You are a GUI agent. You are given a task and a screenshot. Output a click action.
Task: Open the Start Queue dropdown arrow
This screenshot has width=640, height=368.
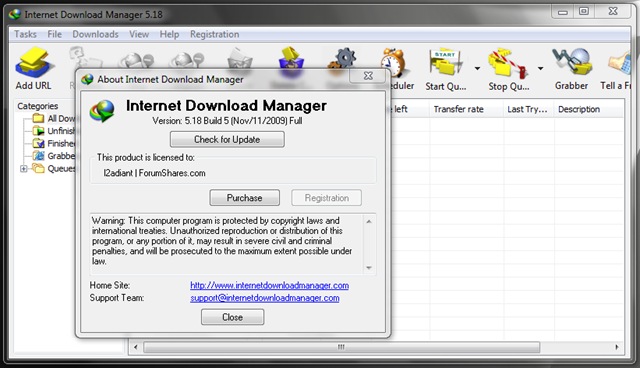tap(477, 68)
